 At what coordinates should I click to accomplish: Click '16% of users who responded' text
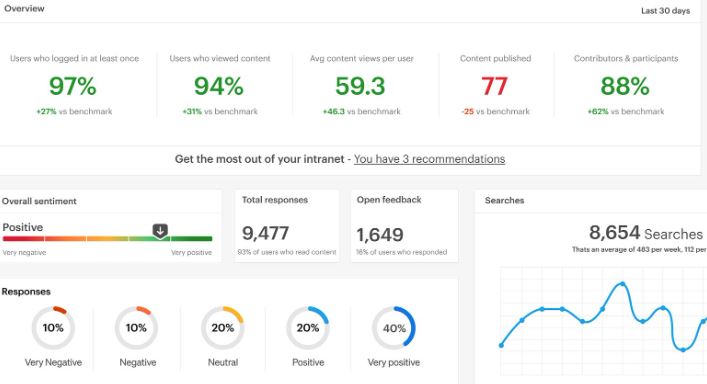[x=402, y=252]
